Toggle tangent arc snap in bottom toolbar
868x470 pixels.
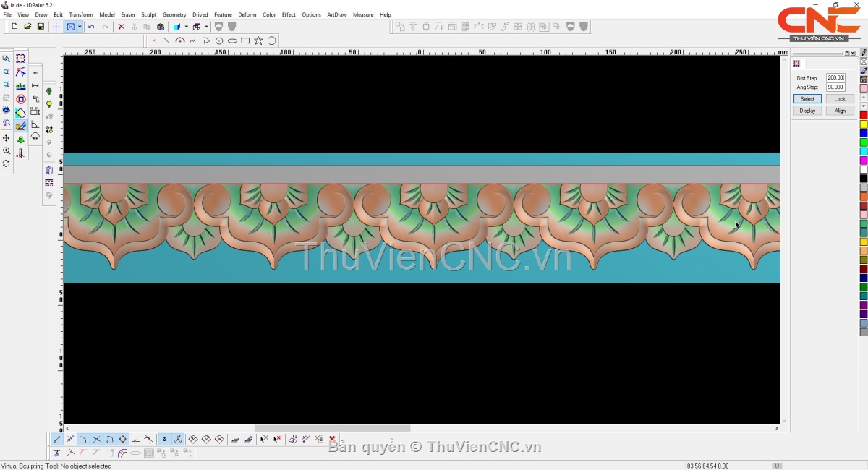(x=148, y=439)
